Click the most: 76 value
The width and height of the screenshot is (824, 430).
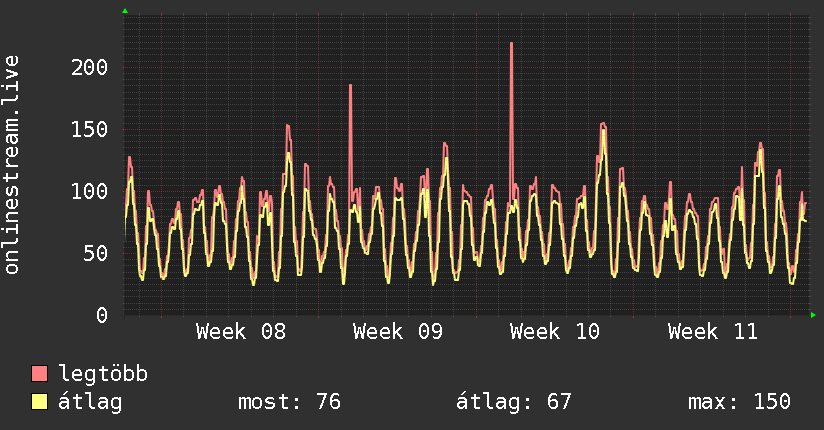(x=290, y=402)
